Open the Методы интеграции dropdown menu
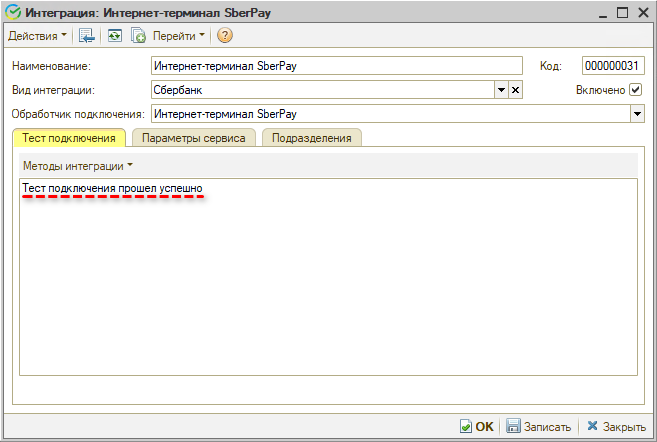The image size is (657, 442). tap(78, 166)
